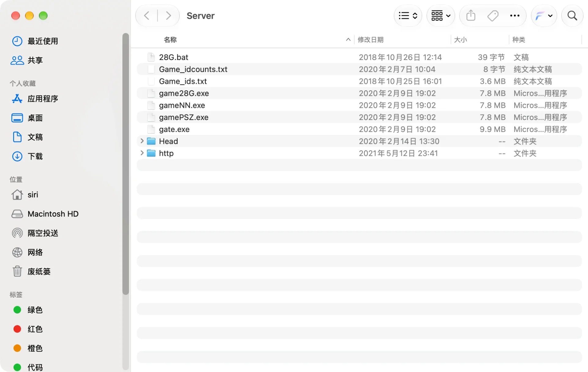The height and width of the screenshot is (372, 588).
Task: Open 共享 in the sidebar
Action: tap(27, 60)
